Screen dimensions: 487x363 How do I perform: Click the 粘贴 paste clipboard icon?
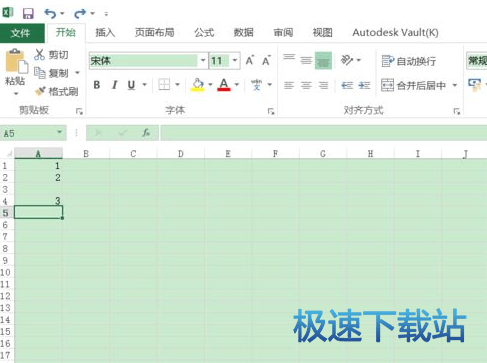coord(16,61)
